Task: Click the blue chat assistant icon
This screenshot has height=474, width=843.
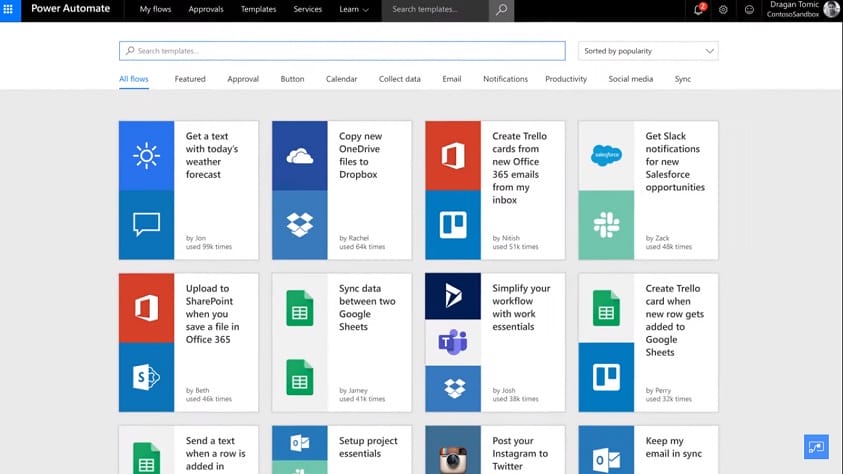Action: pos(816,447)
